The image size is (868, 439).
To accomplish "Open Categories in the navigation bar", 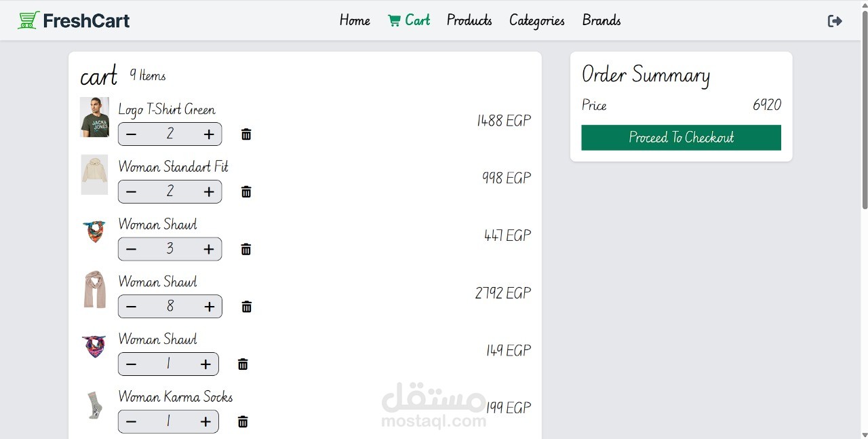I will coord(536,20).
